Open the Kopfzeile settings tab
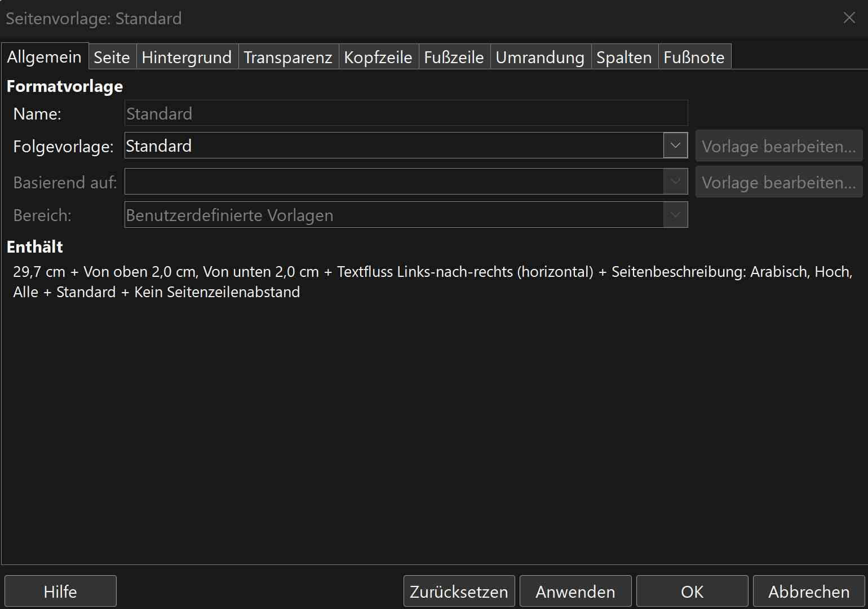The width and height of the screenshot is (868, 609). (378, 56)
